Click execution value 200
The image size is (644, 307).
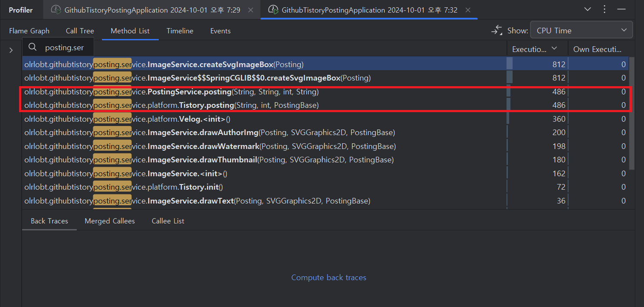[559, 132]
